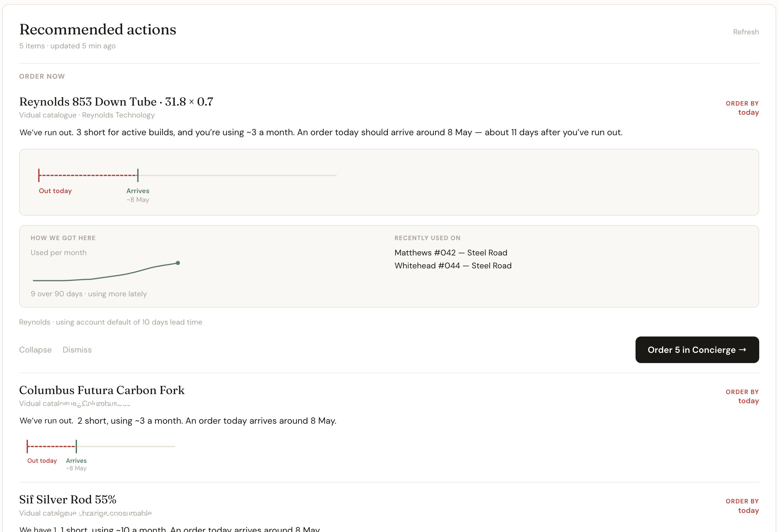
Task: Collapse the Reynolds 853 Down Tube card
Action: pos(35,350)
